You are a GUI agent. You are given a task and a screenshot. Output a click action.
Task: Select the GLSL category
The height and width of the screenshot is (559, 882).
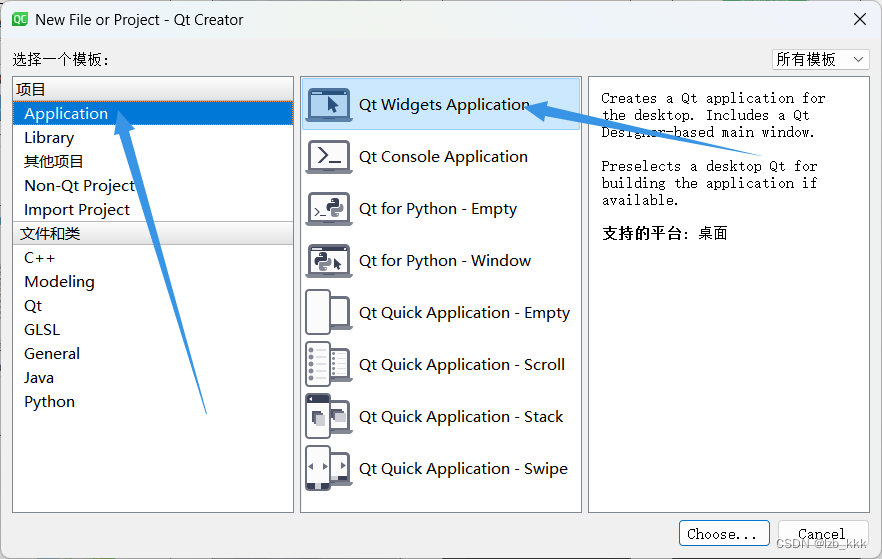pos(153,330)
